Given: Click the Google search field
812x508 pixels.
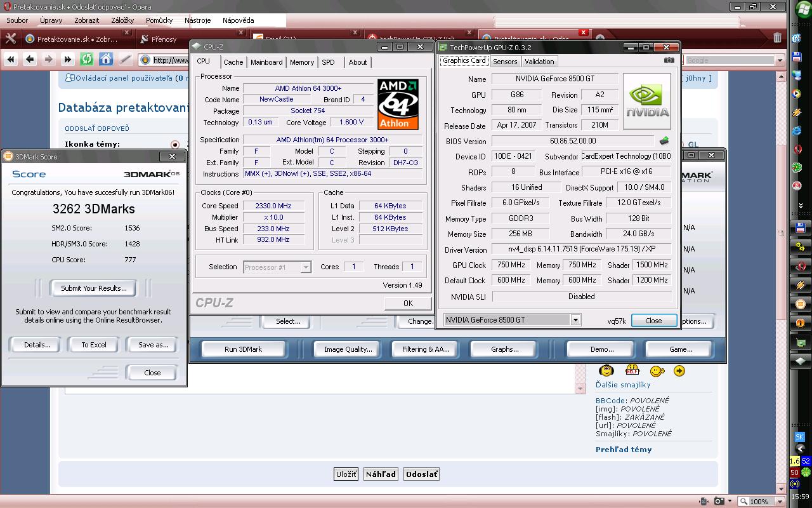Looking at the screenshot, I should 730,60.
